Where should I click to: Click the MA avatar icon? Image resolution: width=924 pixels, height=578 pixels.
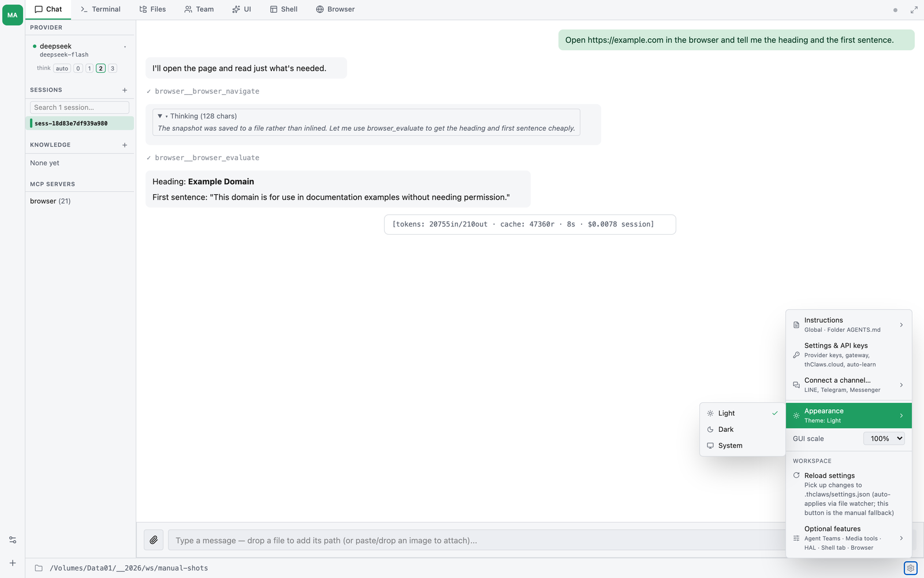click(x=12, y=15)
